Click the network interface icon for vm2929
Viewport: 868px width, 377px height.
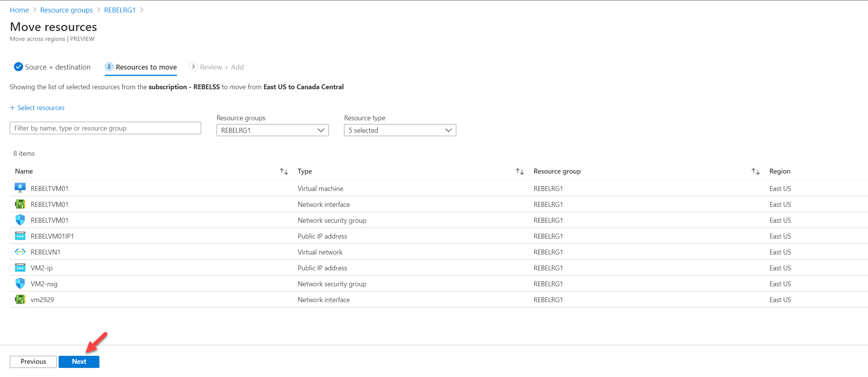20,299
